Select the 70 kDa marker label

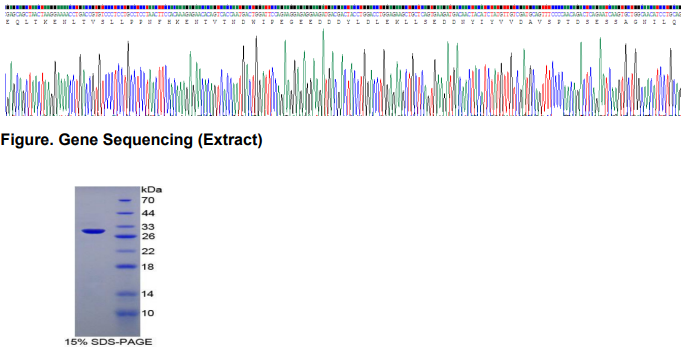(x=148, y=200)
